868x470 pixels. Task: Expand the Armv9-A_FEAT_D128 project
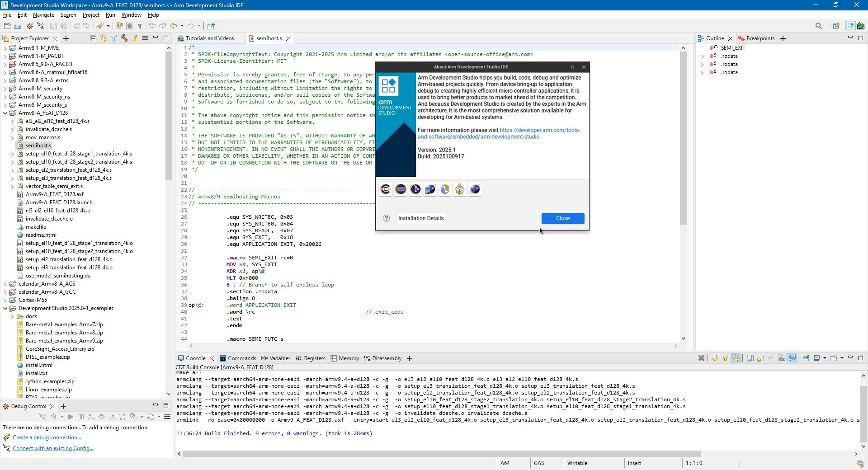pos(5,113)
